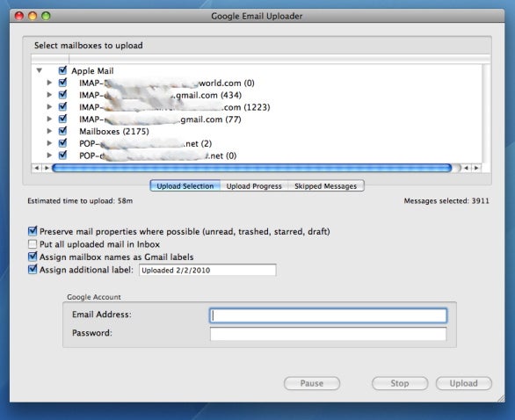Expand the IMAP world.com (0) node
Viewport: 515px width, 420px height.
click(x=49, y=83)
